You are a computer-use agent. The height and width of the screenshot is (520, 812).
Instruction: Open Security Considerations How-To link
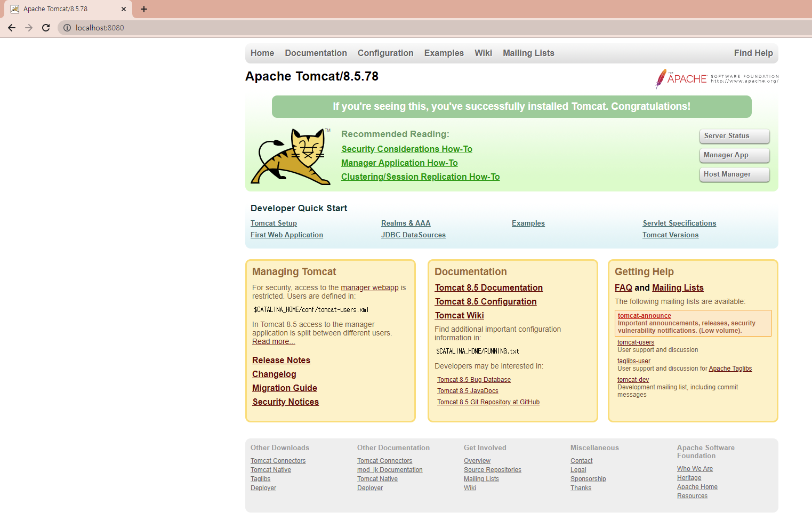407,149
